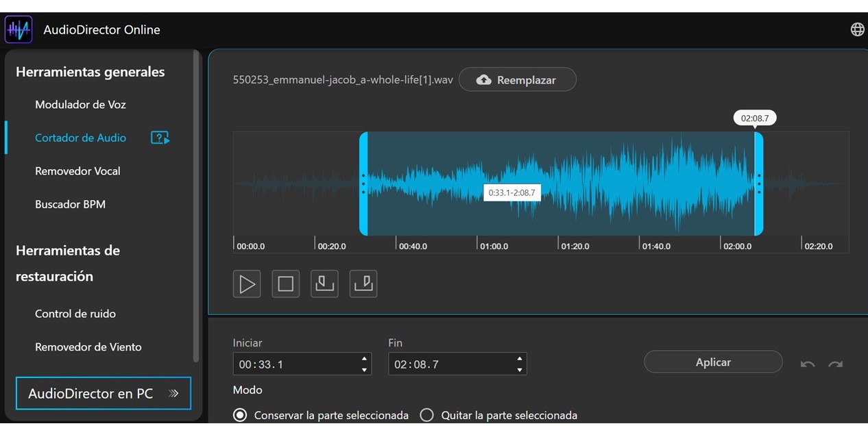Click the double chevron on AudioDirector en PC
This screenshot has height=426, width=868.
(173, 394)
